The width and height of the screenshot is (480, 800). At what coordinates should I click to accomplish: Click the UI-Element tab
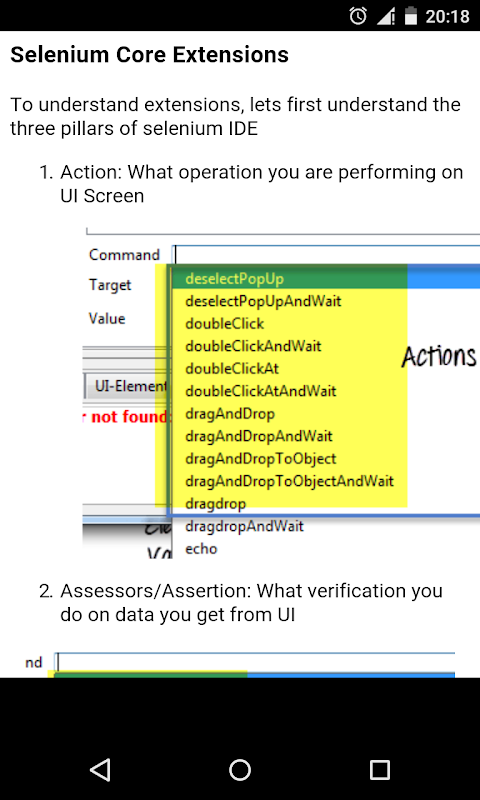126,387
